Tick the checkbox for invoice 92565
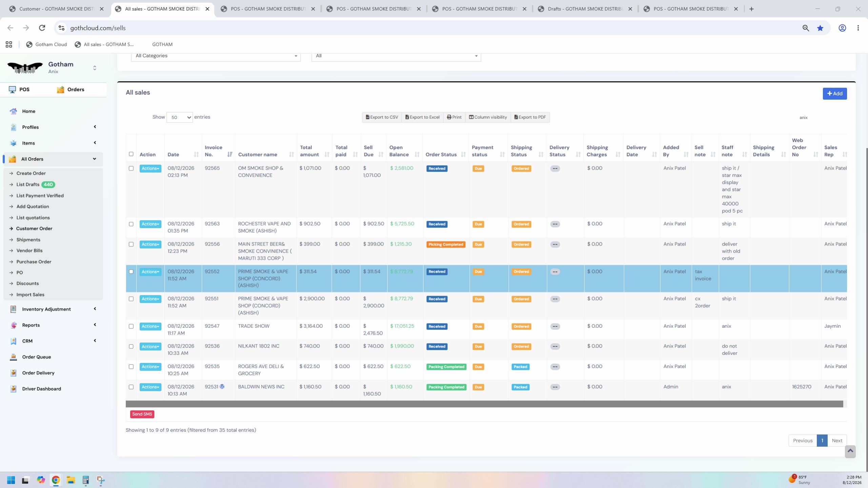The width and height of the screenshot is (868, 488). (x=131, y=168)
